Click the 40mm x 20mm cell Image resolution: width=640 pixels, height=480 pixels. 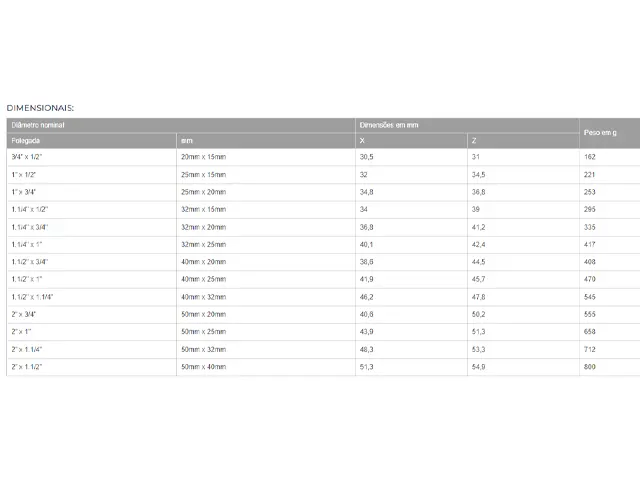coord(266,262)
